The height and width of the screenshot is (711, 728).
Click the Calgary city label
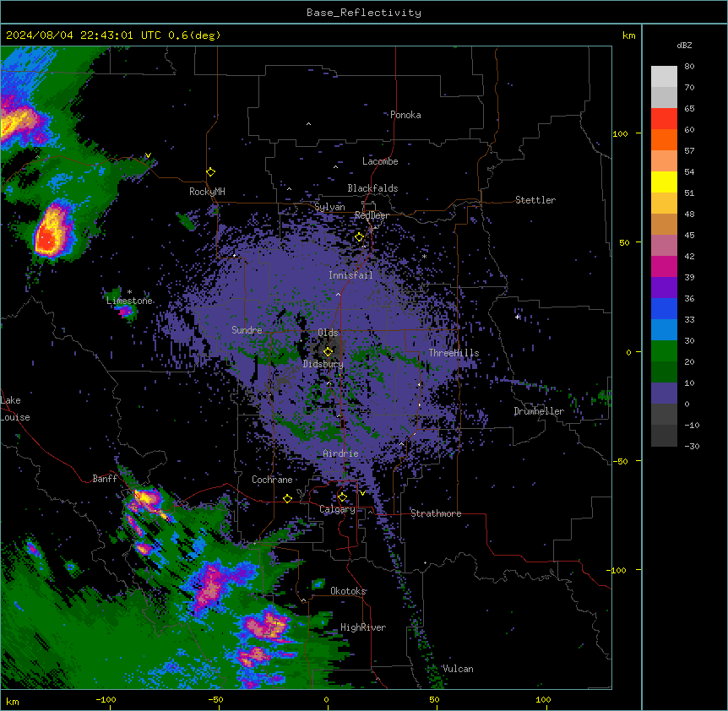pyautogui.click(x=337, y=509)
